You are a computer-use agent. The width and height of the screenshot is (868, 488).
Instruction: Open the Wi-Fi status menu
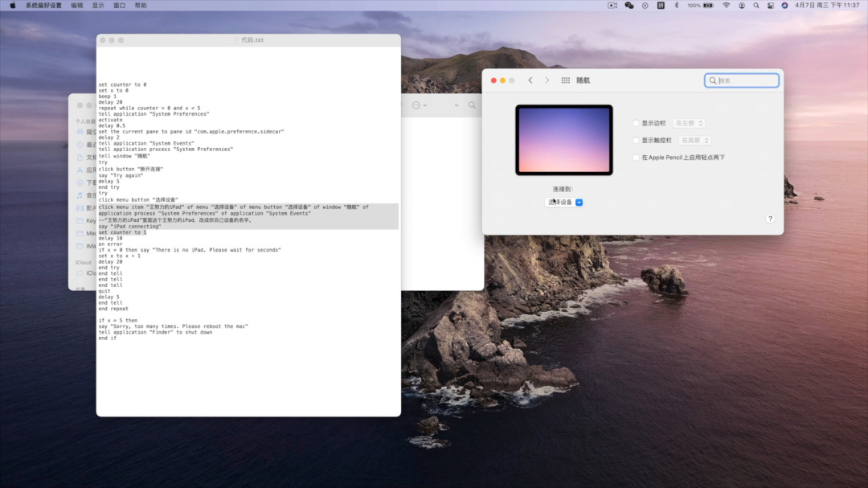(727, 5)
